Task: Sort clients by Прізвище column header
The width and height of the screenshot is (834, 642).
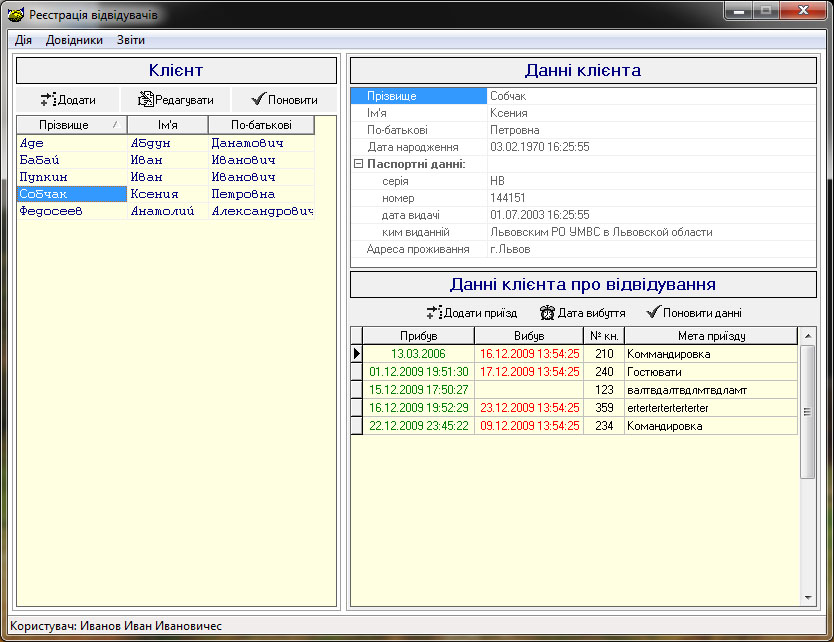Action: (x=64, y=125)
